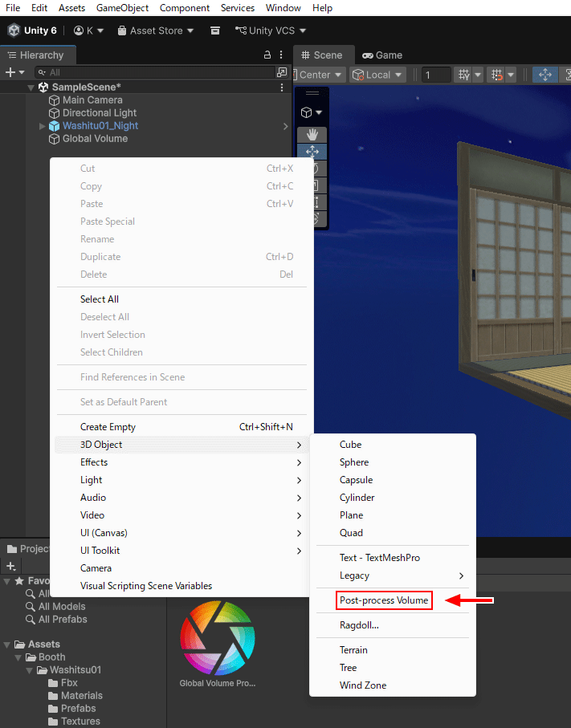Screen dimensions: 571x728
Task: Click the Hierarchy panel lock icon
Action: 267,55
